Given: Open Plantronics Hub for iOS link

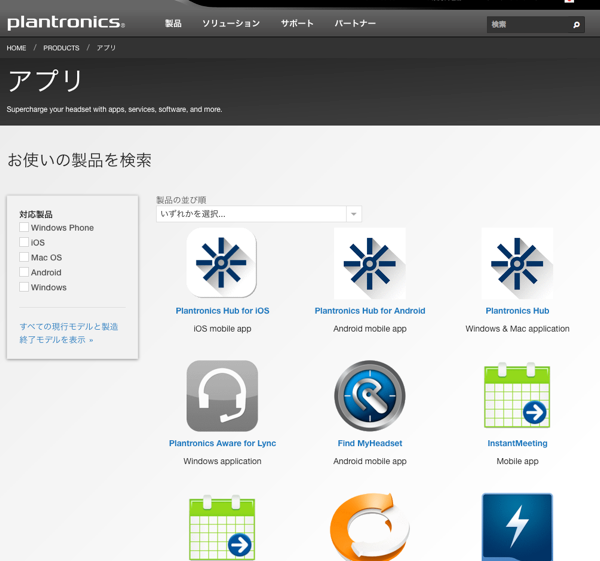Looking at the screenshot, I should tap(222, 311).
